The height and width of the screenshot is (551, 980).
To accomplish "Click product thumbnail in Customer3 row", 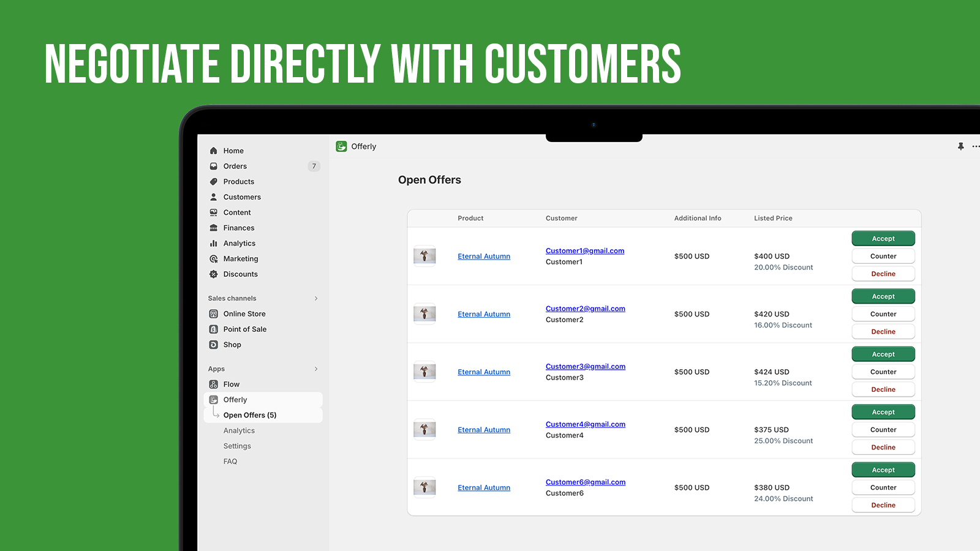I will (424, 372).
